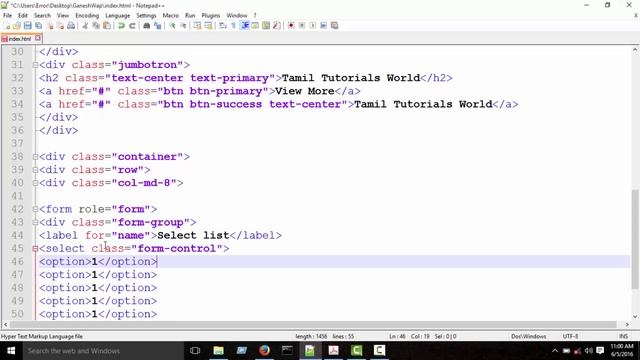Click the macro Playback toolbar icon

tap(312, 26)
